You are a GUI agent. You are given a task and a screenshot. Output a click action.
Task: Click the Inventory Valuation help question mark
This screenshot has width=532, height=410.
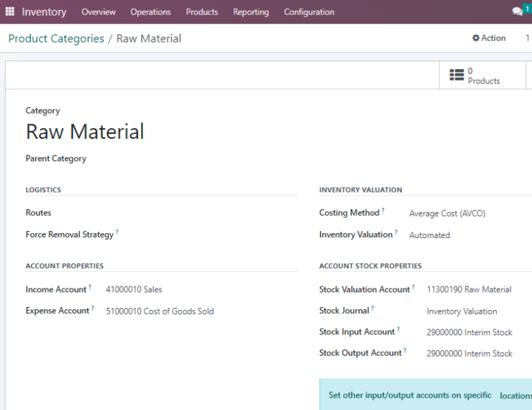[x=396, y=232]
